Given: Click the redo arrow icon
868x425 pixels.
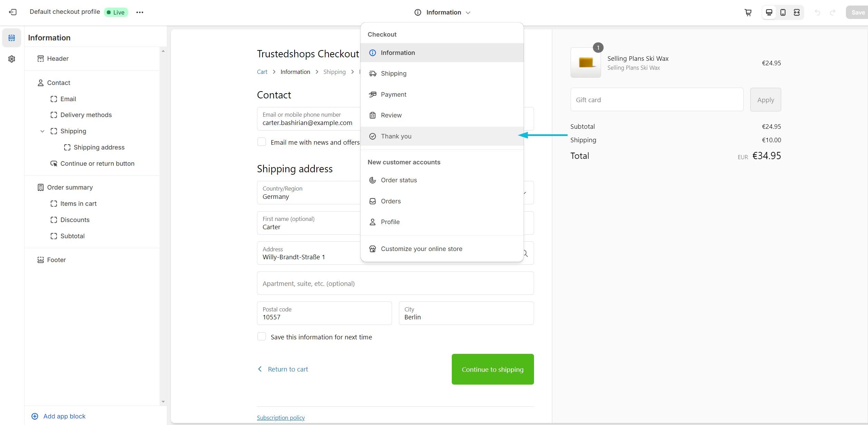Looking at the screenshot, I should point(833,12).
